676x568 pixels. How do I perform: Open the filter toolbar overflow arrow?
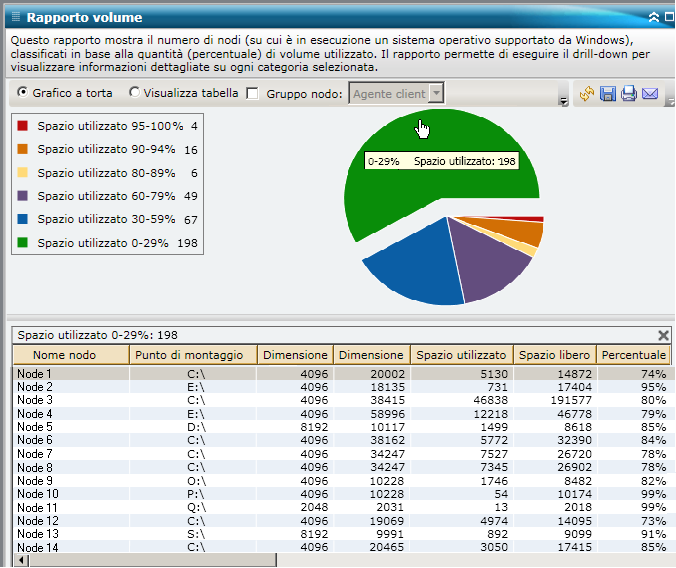[563, 101]
